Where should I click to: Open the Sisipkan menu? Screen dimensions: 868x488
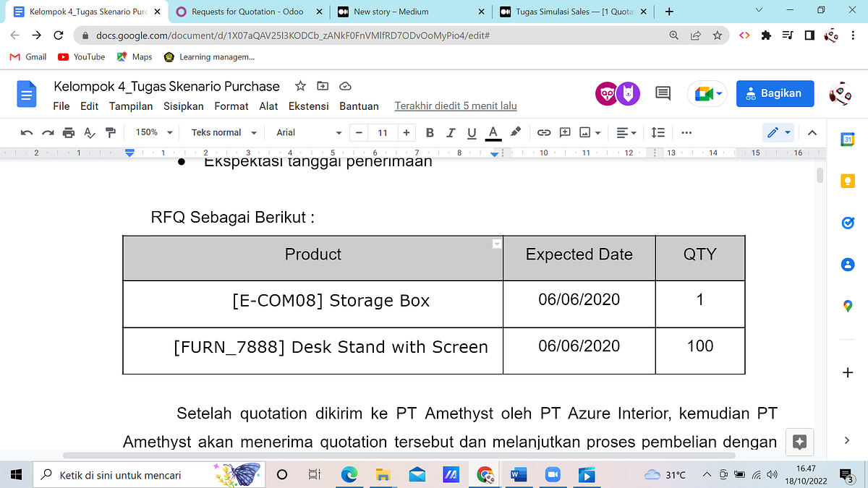click(183, 106)
